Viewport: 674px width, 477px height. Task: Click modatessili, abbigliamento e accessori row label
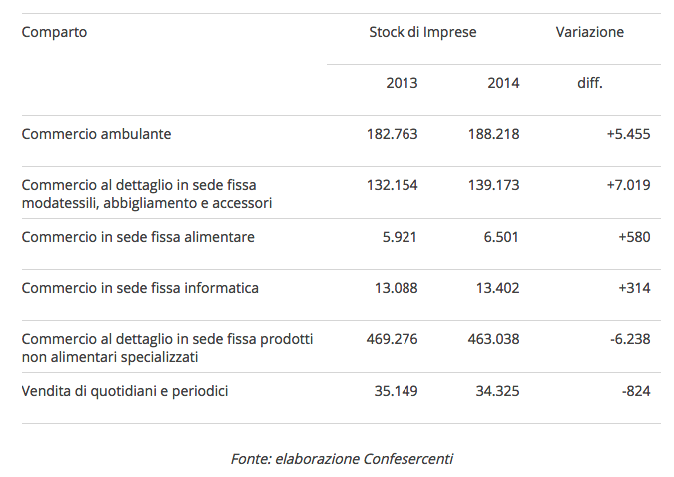147,194
